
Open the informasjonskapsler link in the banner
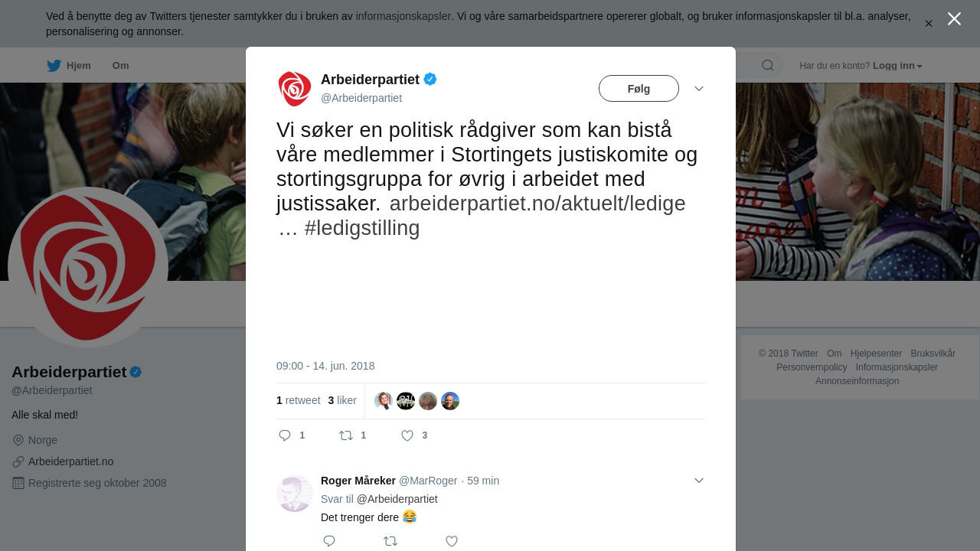[x=403, y=16]
